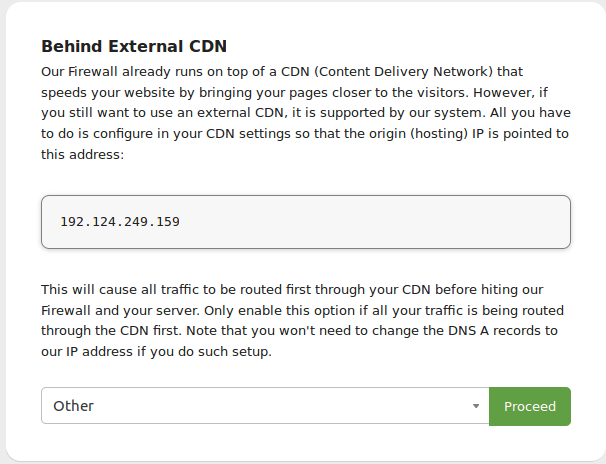Viewport: 606px width, 464px height.
Task: Click the "(Content Delivery Network)" phrase
Action: point(403,72)
